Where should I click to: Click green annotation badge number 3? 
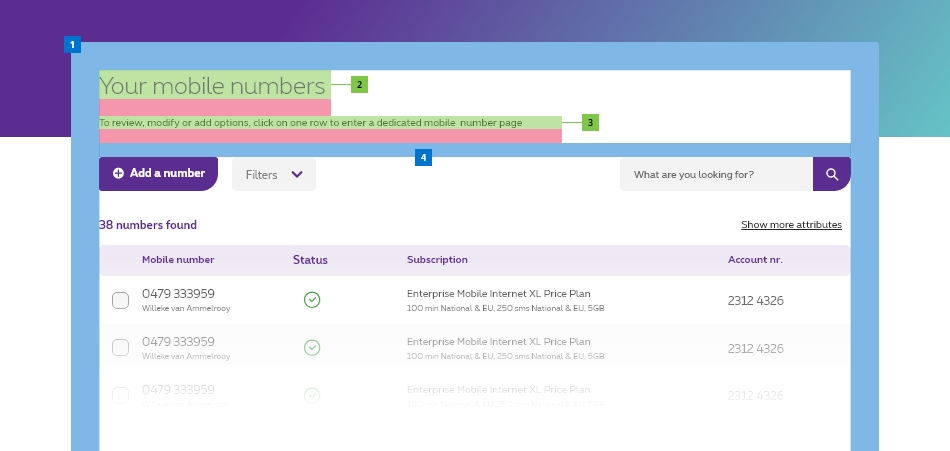coord(590,122)
